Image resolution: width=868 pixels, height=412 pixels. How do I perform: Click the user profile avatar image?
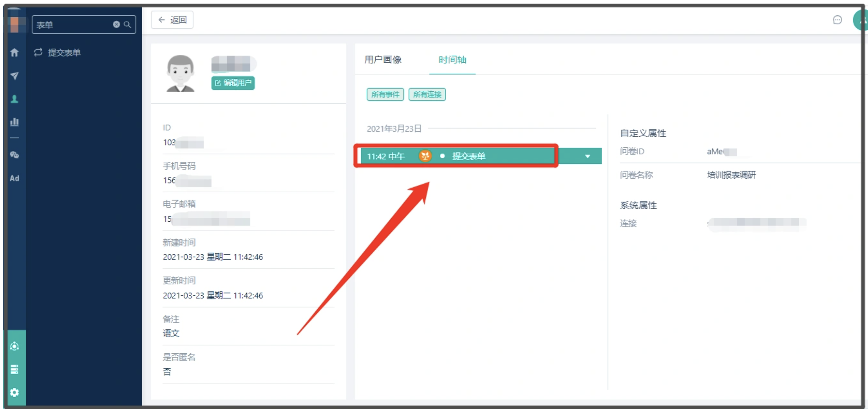click(x=180, y=73)
